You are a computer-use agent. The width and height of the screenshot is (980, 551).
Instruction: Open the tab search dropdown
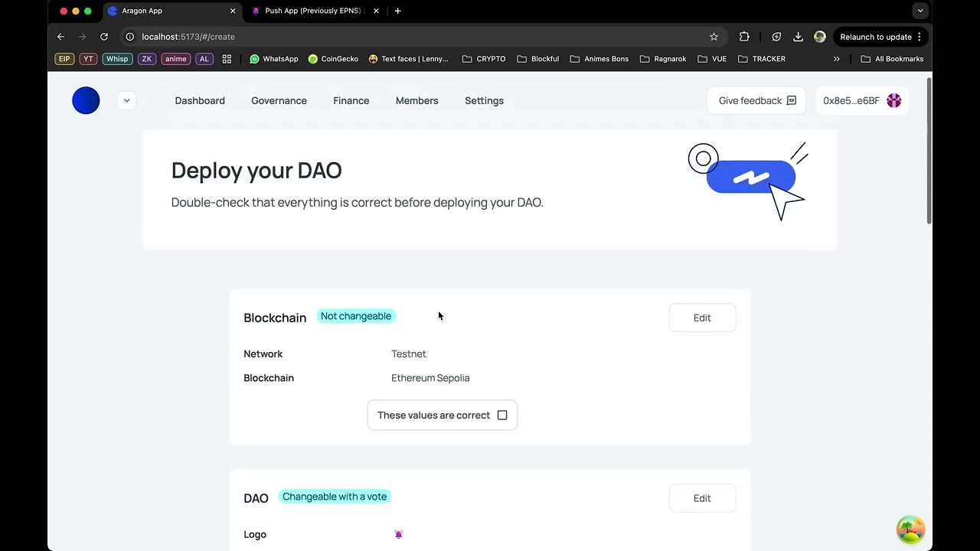(x=920, y=11)
